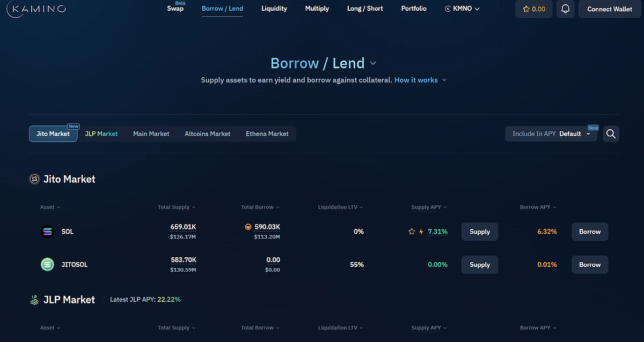Expand the How it works link
Viewport: 644px width, 342px height.
pyautogui.click(x=420, y=80)
